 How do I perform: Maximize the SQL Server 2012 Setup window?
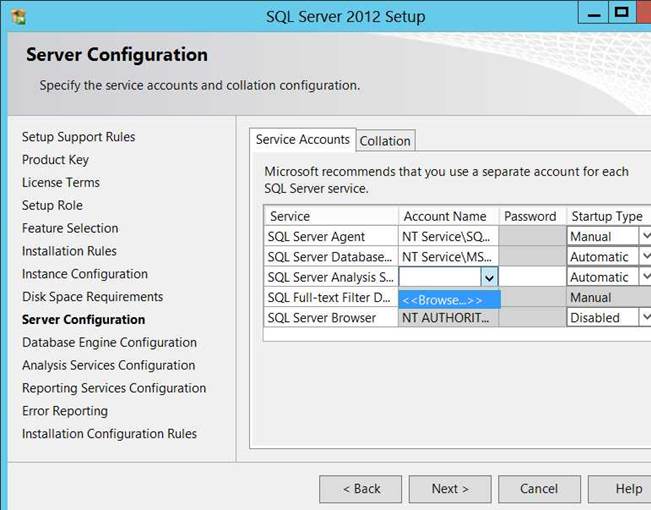click(622, 12)
